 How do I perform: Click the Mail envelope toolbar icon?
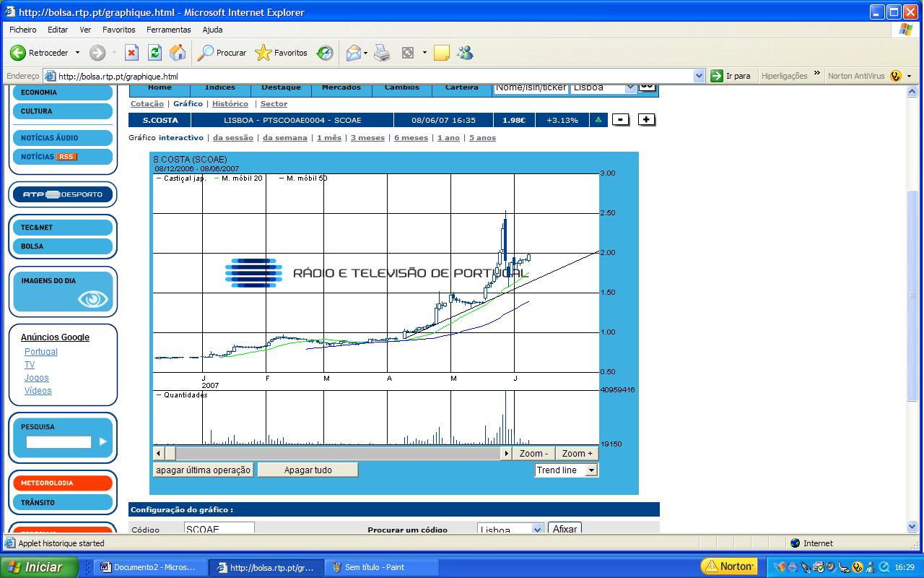coord(353,53)
